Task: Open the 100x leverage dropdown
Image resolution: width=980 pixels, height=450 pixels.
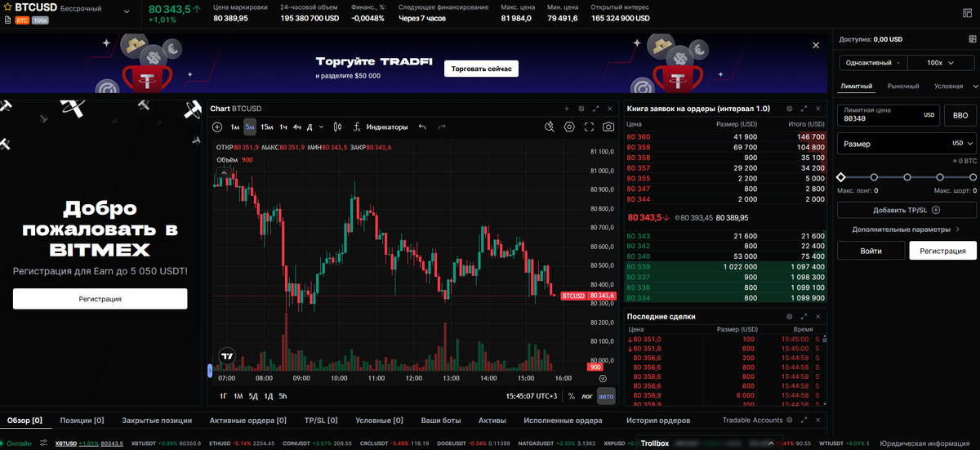Action: (941, 63)
